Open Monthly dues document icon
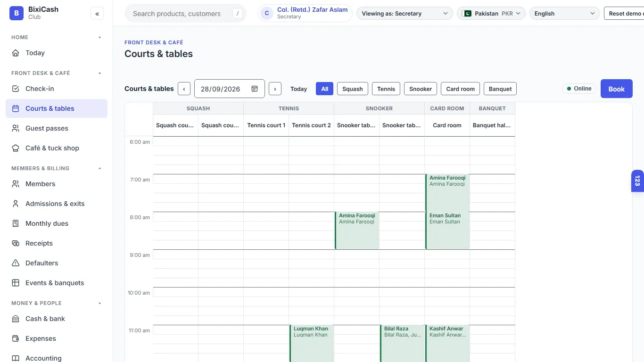The image size is (644, 362). (16, 223)
